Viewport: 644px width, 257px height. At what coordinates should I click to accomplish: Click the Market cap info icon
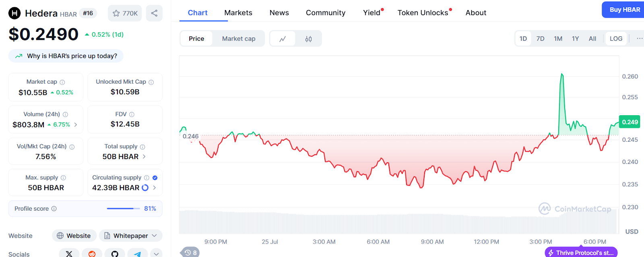point(62,82)
